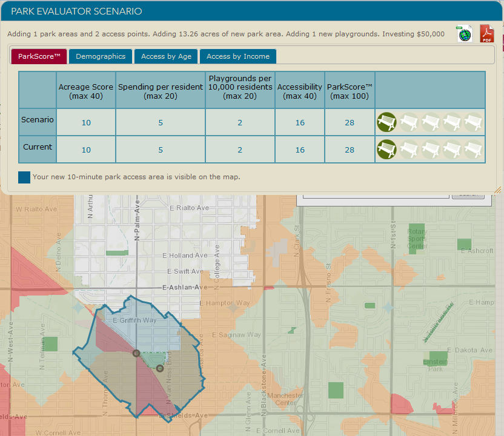This screenshot has height=436, width=504.
Task: Click Rotary Sports Center on the map
Action: (417, 239)
